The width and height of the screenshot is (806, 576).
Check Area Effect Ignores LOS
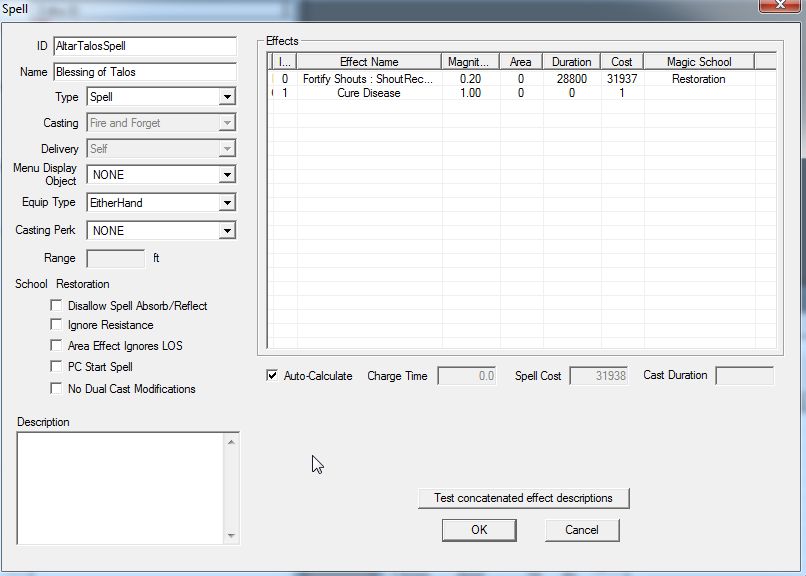[x=56, y=345]
